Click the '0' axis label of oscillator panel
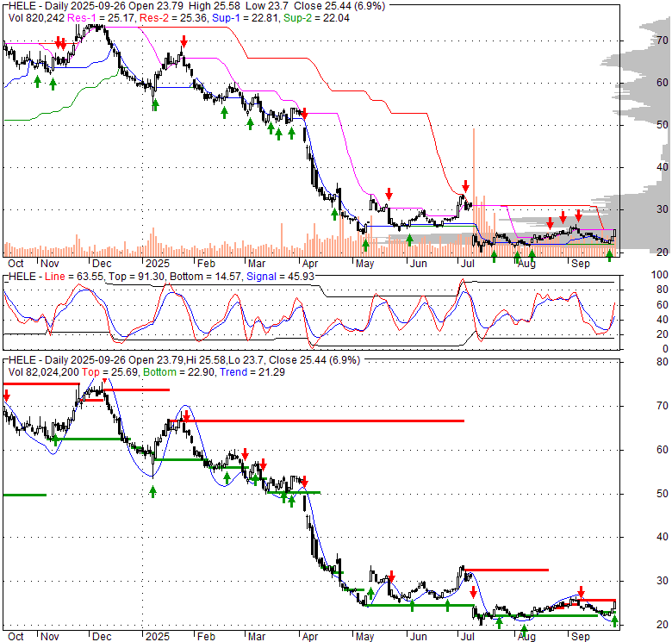Screen dimensions: 672x642 pyautogui.click(x=665, y=349)
